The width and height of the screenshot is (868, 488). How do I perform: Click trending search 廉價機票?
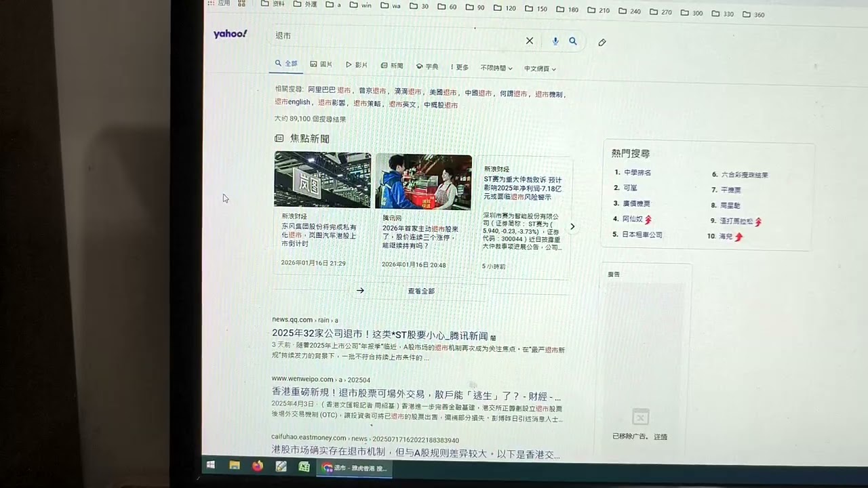click(x=637, y=203)
